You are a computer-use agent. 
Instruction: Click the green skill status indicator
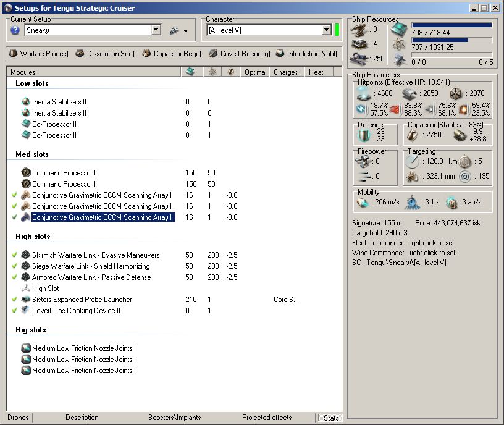[337, 30]
